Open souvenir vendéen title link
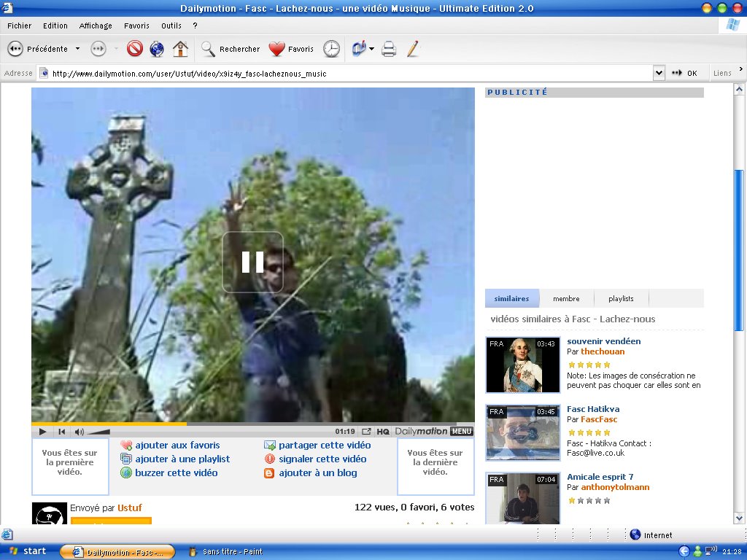This screenshot has width=747, height=560. click(603, 341)
